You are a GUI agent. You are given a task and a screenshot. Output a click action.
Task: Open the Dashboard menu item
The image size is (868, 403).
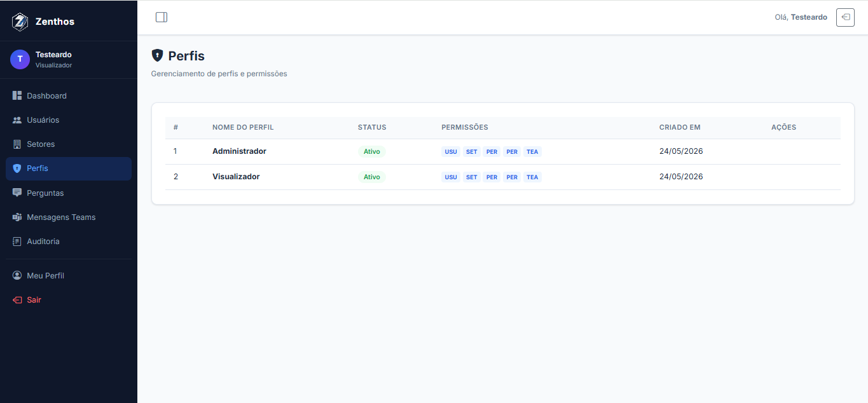click(69, 96)
